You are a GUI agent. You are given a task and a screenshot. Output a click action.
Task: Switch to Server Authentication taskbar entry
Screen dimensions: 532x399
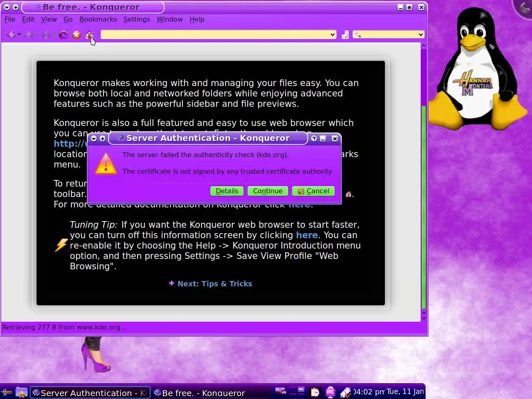(90, 392)
